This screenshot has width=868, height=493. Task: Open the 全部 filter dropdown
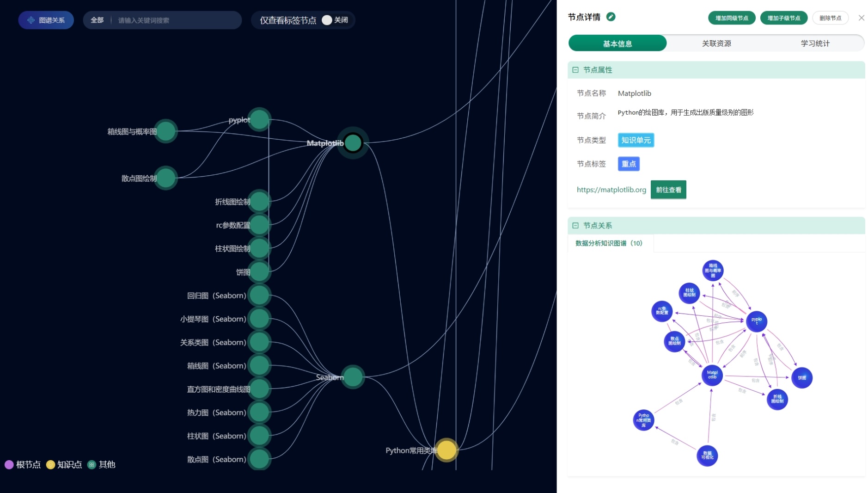click(97, 20)
